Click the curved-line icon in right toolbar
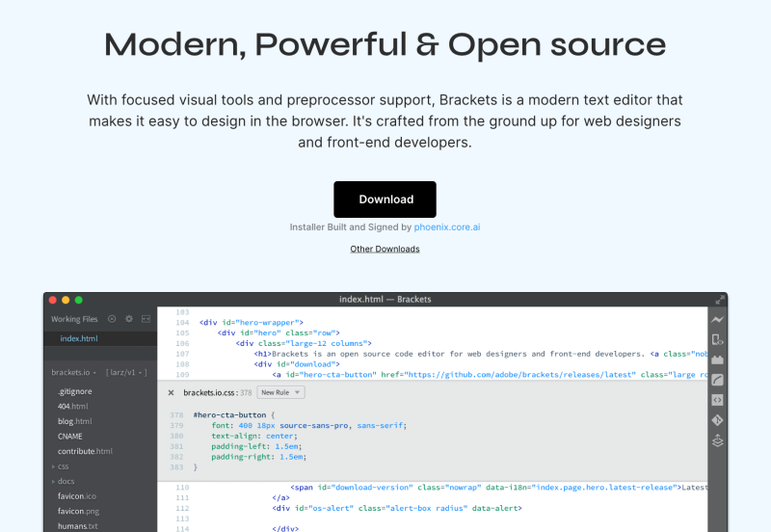This screenshot has height=532, width=771. click(717, 380)
